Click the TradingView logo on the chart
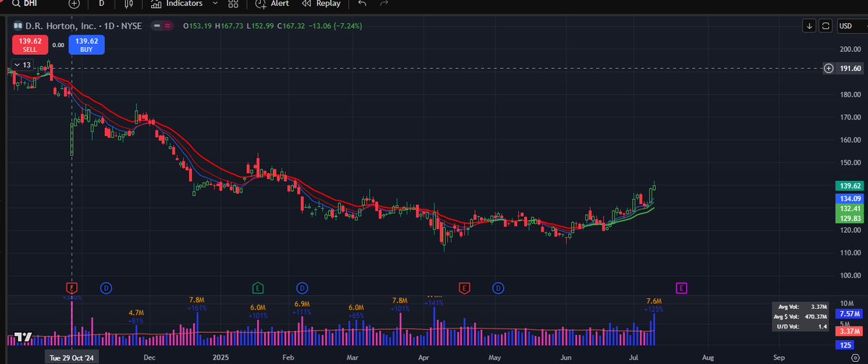The height and width of the screenshot is (364, 868). click(22, 337)
